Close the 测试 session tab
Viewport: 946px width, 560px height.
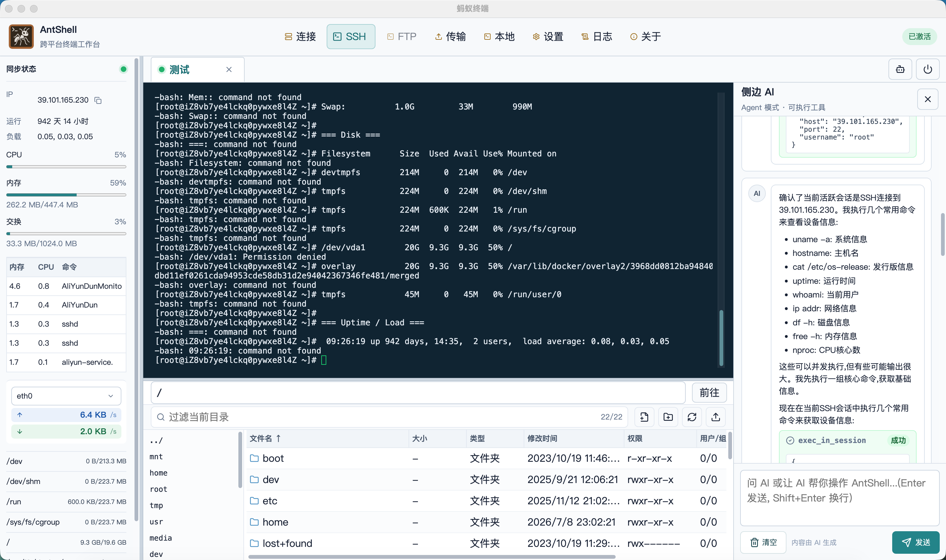coord(229,69)
